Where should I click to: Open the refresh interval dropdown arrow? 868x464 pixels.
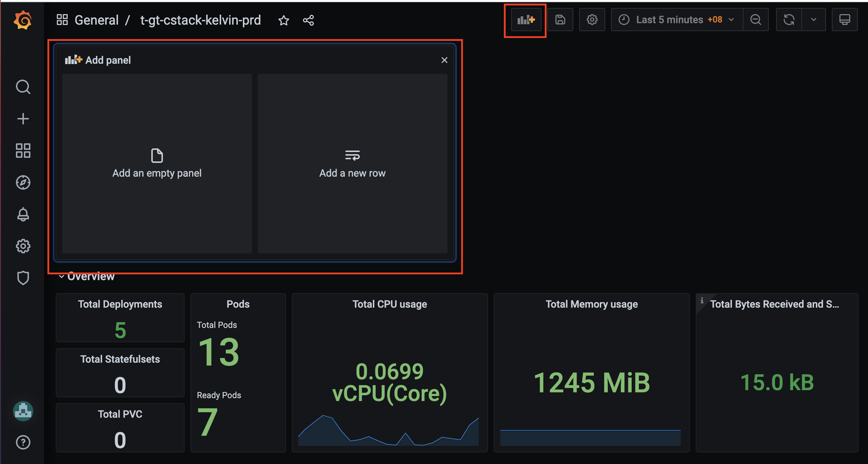pyautogui.click(x=814, y=20)
